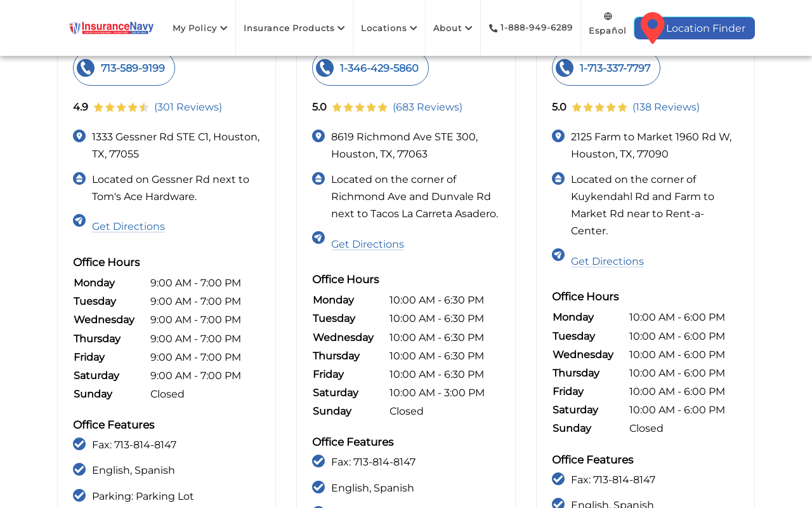Click the phone icon beside 713-589-9199
The image size is (812, 508).
click(86, 69)
